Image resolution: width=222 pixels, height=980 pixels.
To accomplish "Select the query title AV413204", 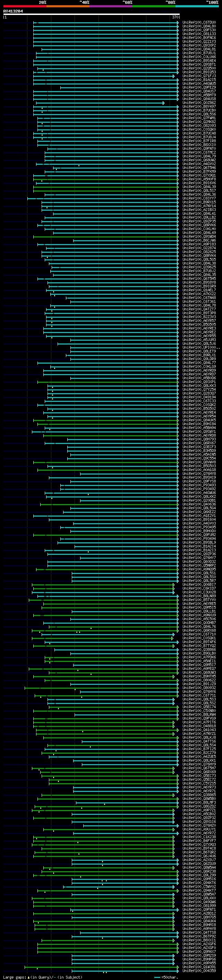I will tap(13, 11).
